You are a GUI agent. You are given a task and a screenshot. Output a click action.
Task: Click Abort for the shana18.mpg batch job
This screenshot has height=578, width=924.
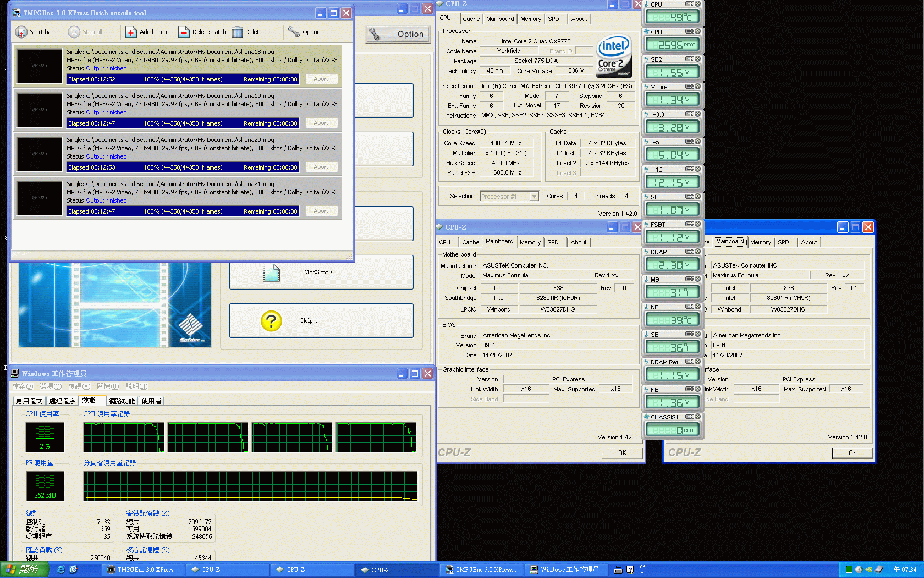[x=321, y=79]
